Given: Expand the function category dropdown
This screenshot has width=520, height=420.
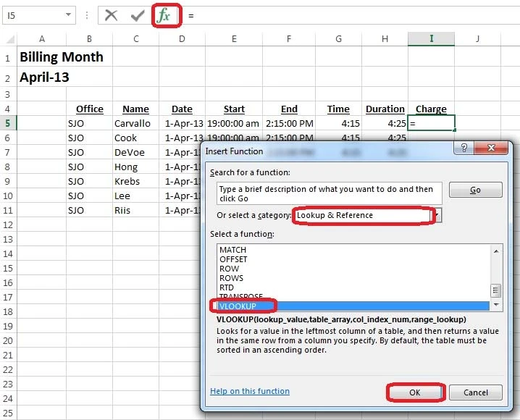Looking at the screenshot, I should (437, 215).
